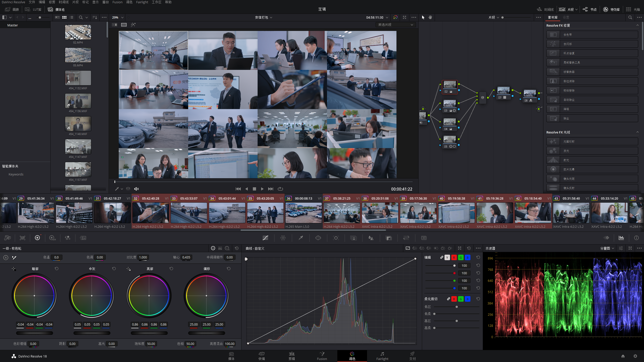This screenshot has width=644, height=362.
Task: Adjust the 低区 soft clip slider
Action: pos(457,307)
